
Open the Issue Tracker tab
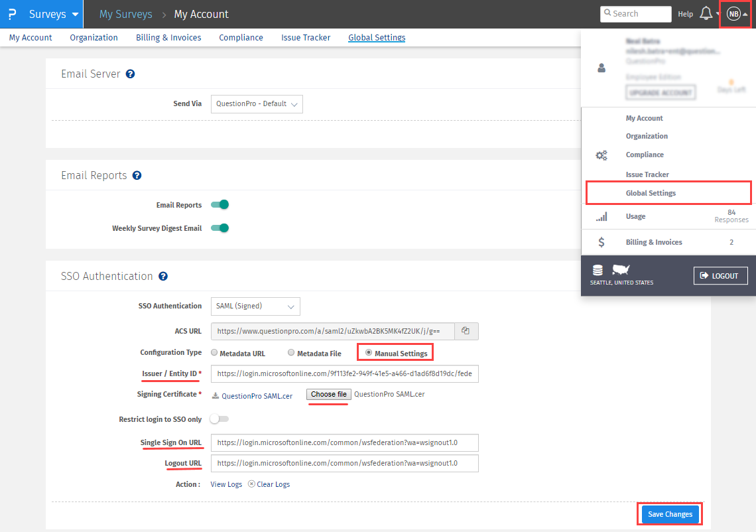tap(306, 38)
